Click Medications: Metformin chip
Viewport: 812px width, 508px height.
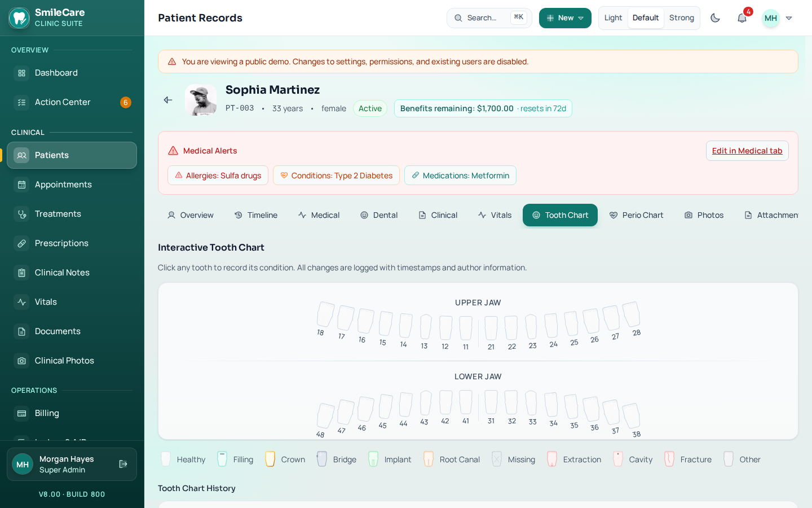point(460,176)
